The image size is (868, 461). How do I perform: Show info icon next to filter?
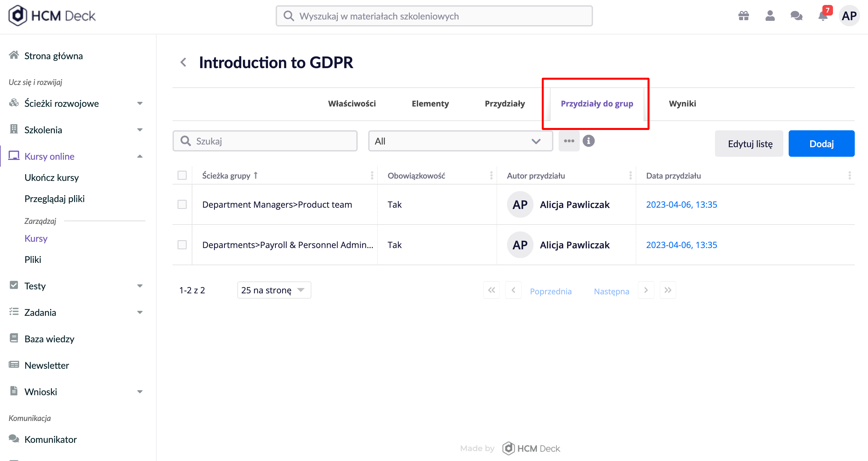click(x=589, y=141)
